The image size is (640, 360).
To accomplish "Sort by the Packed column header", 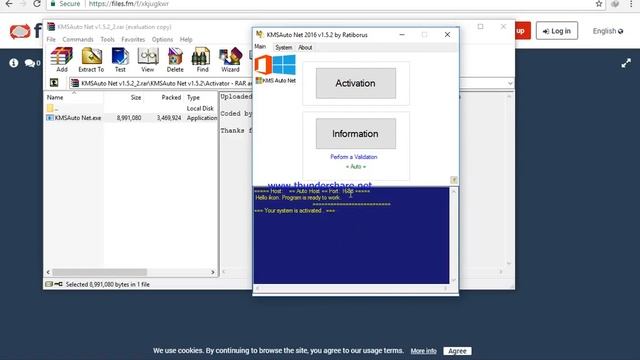I will pyautogui.click(x=164, y=98).
